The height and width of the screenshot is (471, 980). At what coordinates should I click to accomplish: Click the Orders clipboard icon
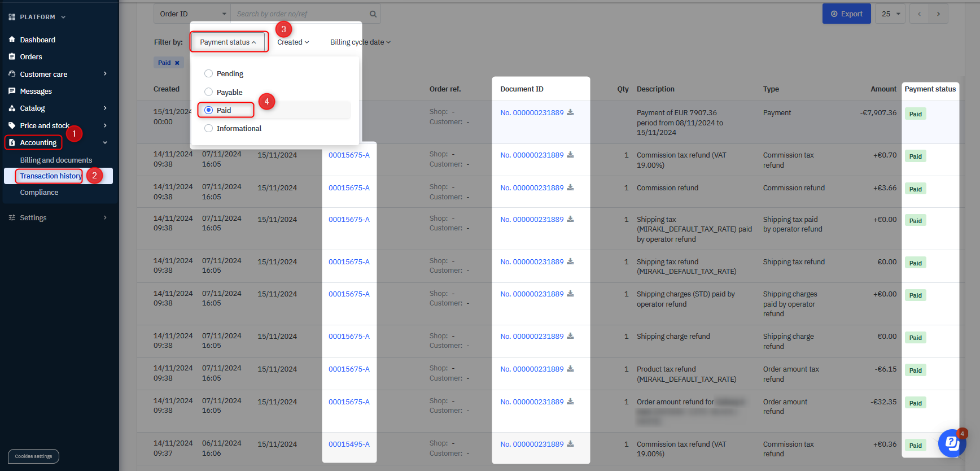point(12,56)
